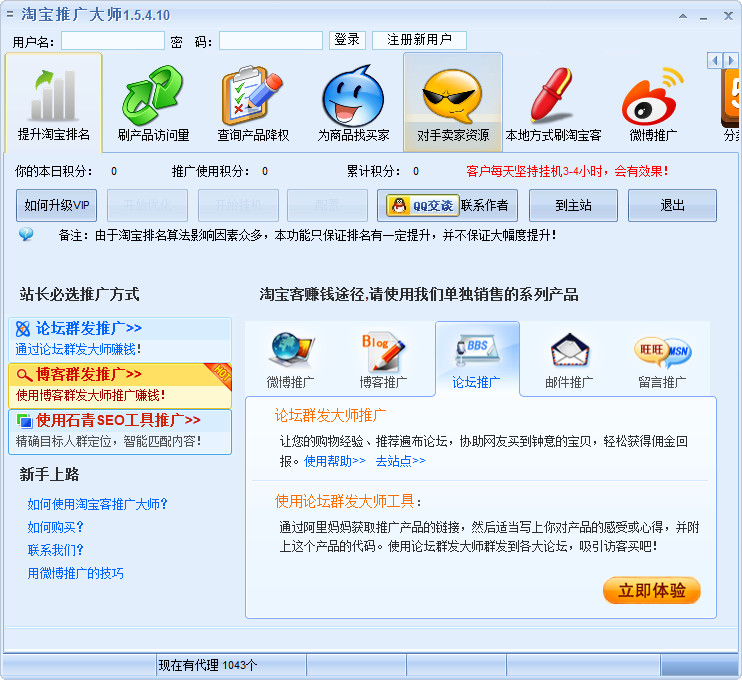Switch to the 邮件推广 tab

(569, 358)
